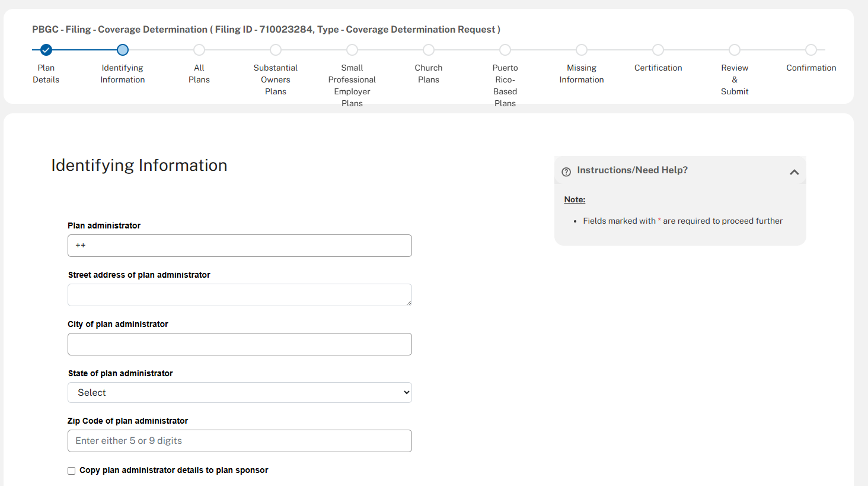Click the Certification step circle
The width and height of the screenshot is (868, 486).
pos(658,50)
